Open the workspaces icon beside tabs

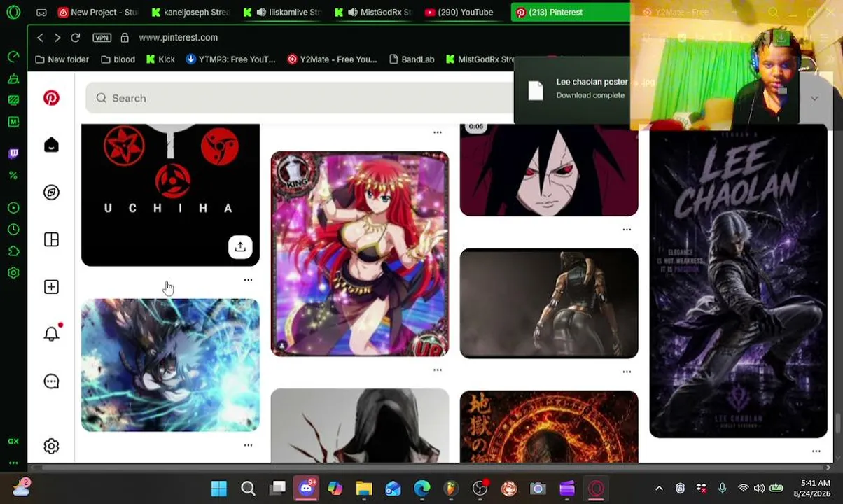click(x=41, y=12)
